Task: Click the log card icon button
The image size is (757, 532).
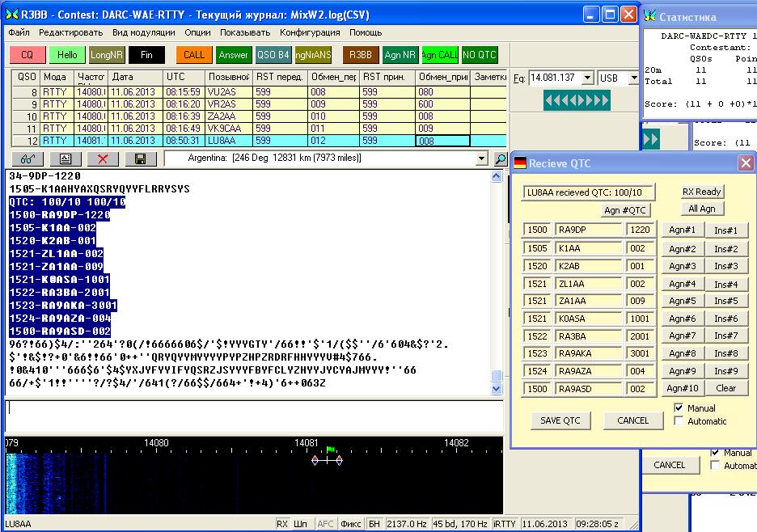Action: tap(65, 159)
